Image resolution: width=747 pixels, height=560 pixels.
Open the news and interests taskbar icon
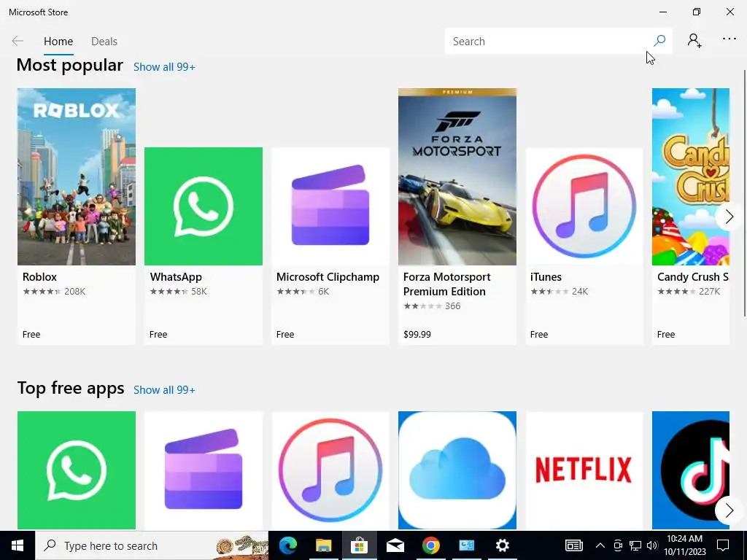(573, 545)
